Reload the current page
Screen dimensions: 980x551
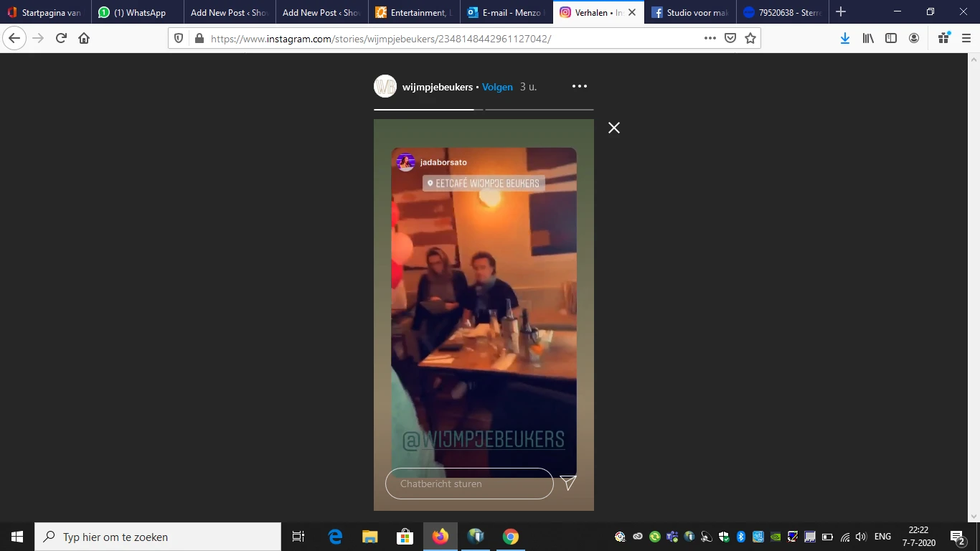pos(62,38)
